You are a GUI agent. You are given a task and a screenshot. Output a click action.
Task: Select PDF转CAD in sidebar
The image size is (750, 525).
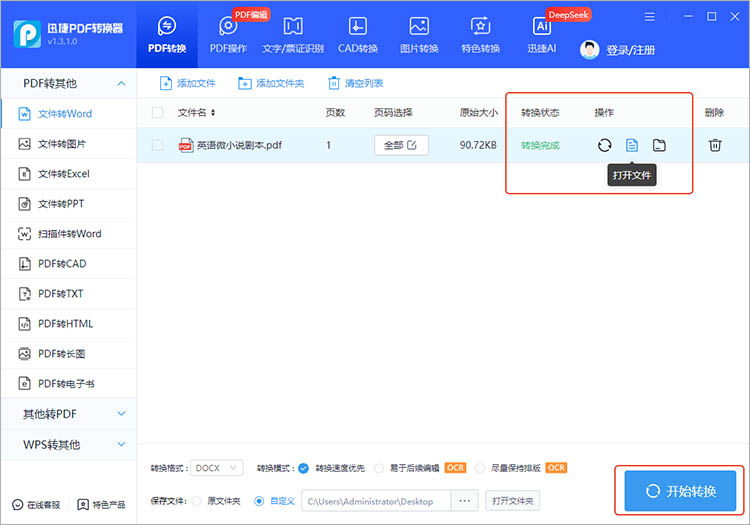(x=68, y=263)
